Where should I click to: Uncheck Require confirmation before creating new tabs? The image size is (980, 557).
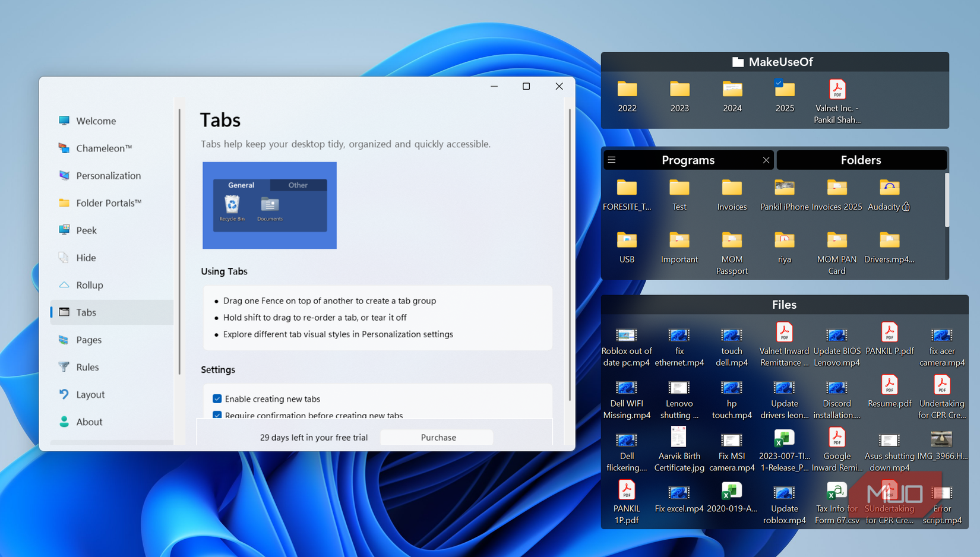(217, 415)
